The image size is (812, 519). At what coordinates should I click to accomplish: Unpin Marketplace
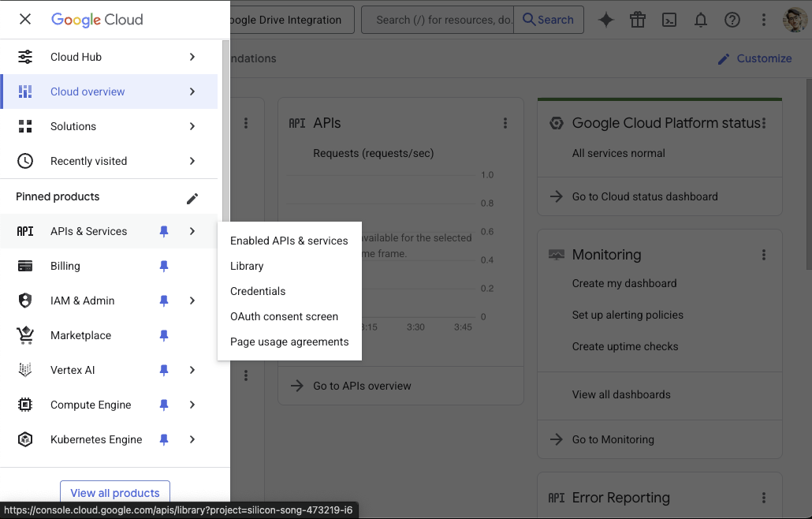164,336
